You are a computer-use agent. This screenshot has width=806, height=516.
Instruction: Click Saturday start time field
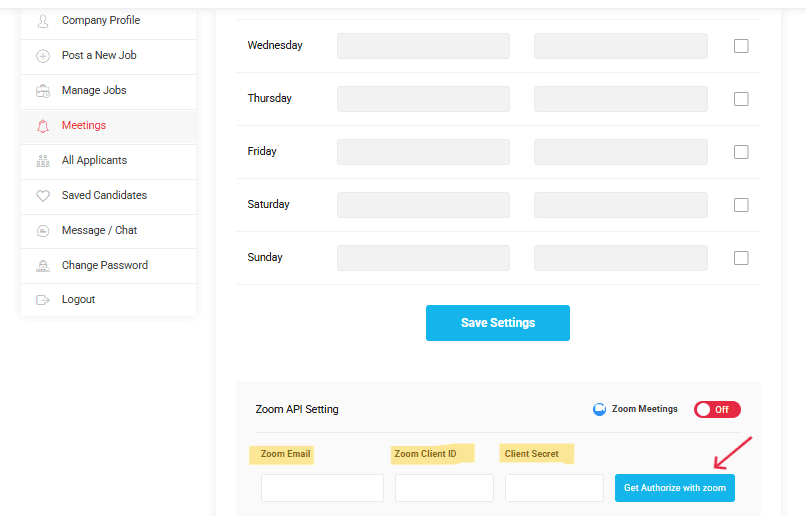click(x=424, y=205)
